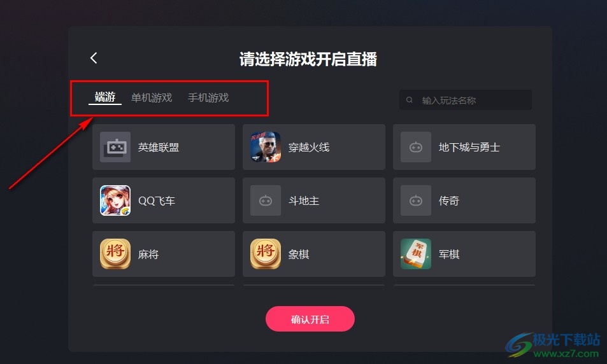Click the 麻将 game icon
607x364 pixels.
point(115,254)
